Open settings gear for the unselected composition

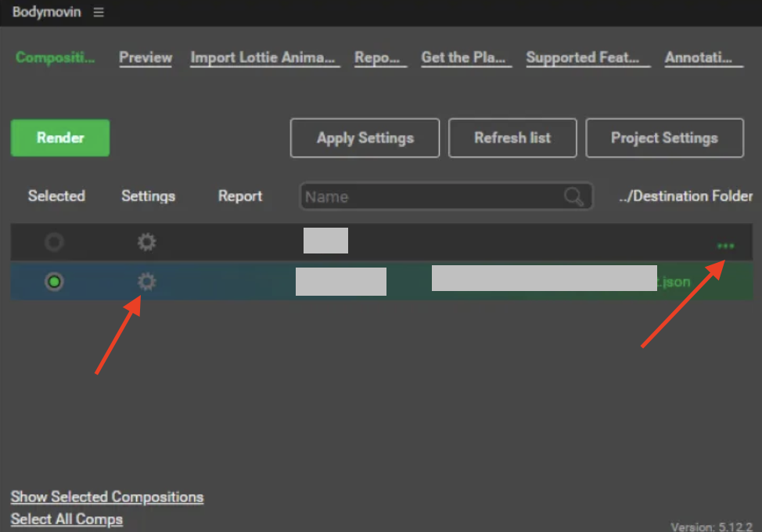point(146,243)
